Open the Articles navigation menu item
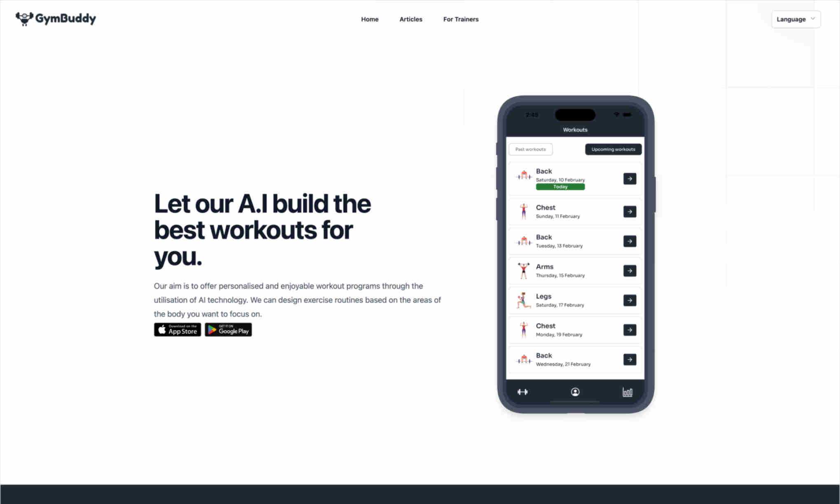 (x=411, y=19)
